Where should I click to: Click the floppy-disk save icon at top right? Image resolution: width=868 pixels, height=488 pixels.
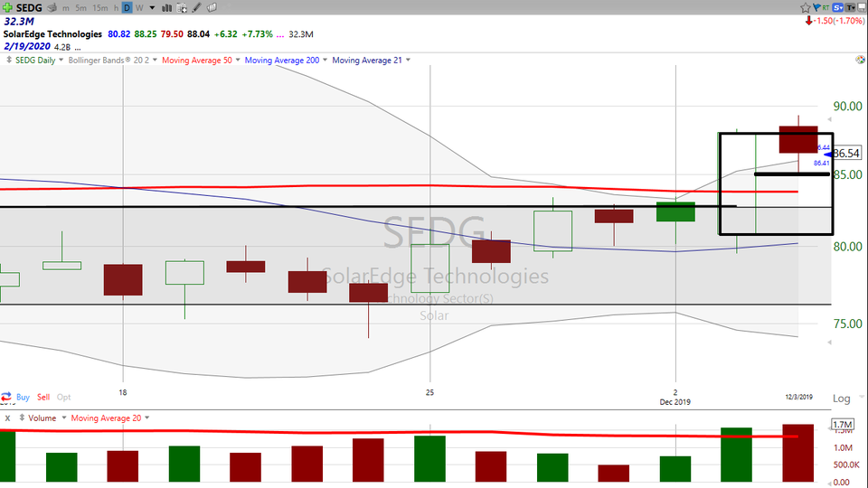click(x=862, y=8)
